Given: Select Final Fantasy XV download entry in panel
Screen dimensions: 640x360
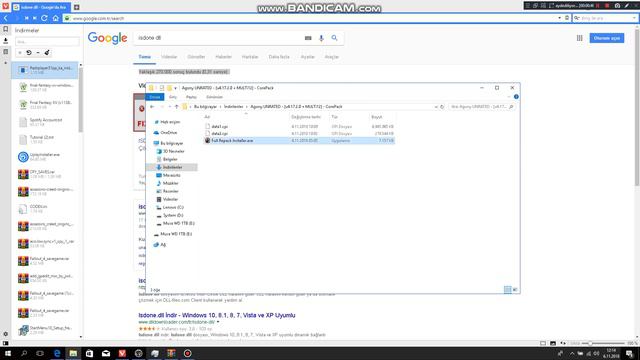Looking at the screenshot, I should [x=46, y=104].
